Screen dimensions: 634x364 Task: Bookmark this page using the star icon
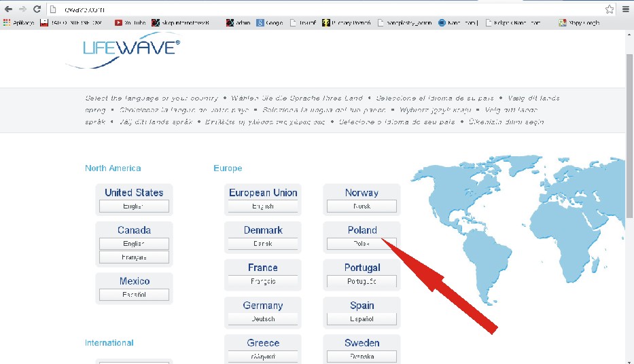tap(610, 9)
